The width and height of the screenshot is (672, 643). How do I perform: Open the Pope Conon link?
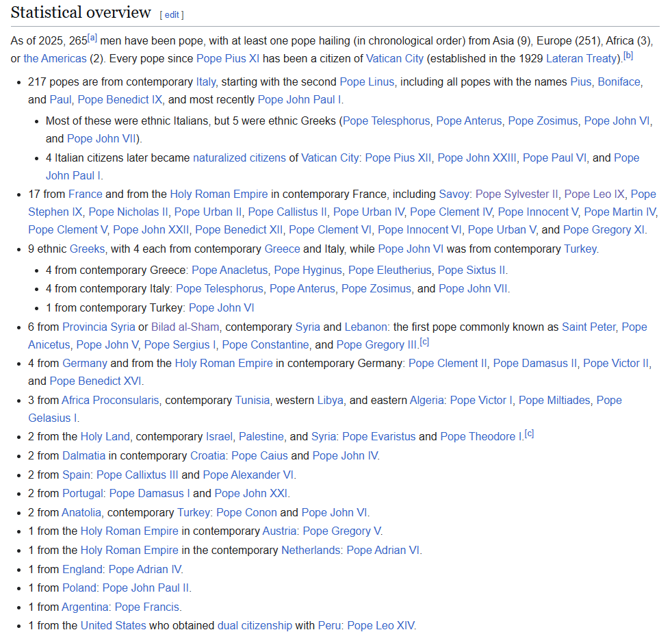coord(246,513)
